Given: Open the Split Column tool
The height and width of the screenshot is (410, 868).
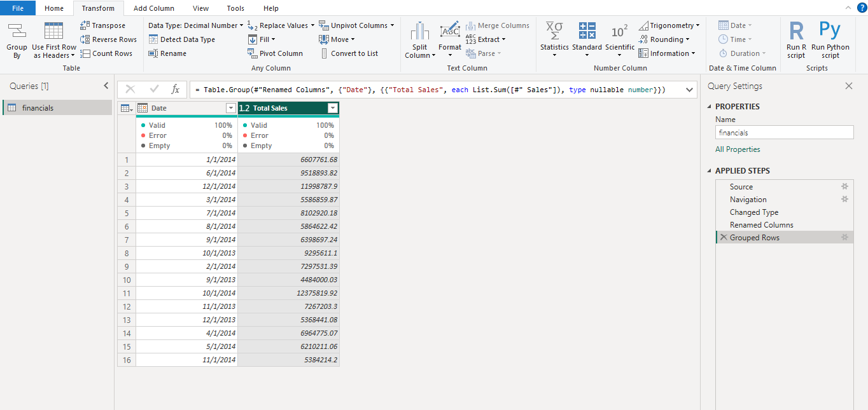Looking at the screenshot, I should coord(419,41).
